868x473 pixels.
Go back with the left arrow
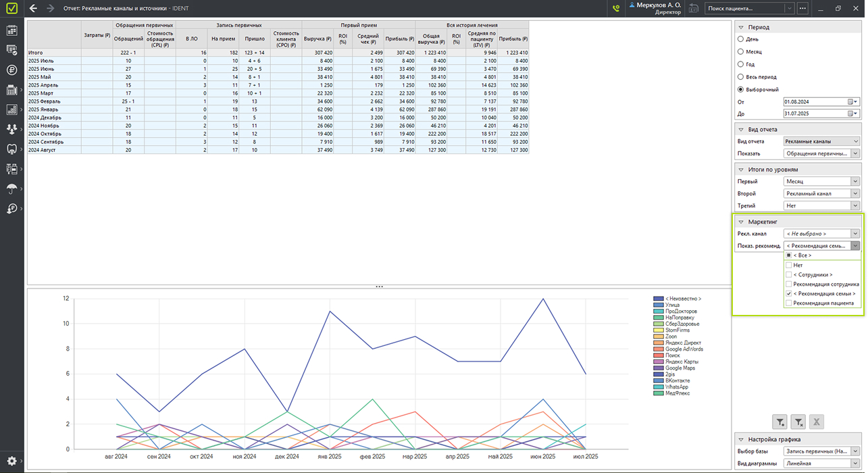pyautogui.click(x=34, y=9)
